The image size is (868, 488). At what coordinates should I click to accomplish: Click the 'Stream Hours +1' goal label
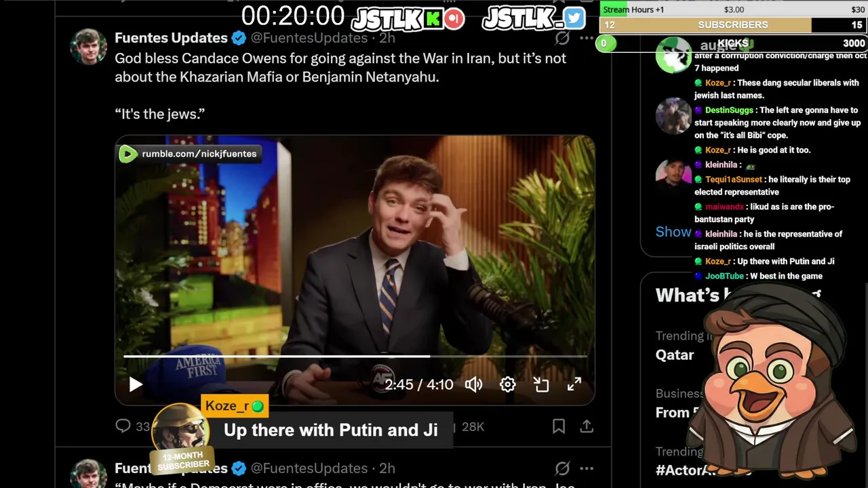click(633, 9)
